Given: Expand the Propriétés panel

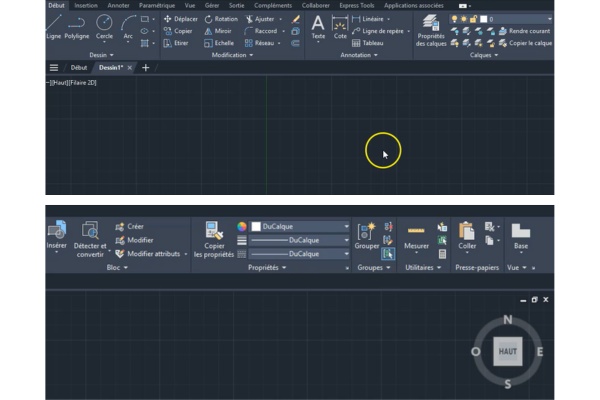Looking at the screenshot, I should 267,268.
